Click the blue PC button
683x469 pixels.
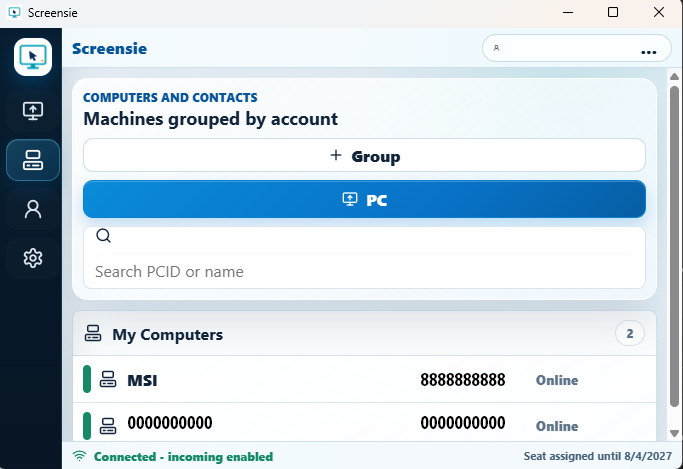(364, 199)
